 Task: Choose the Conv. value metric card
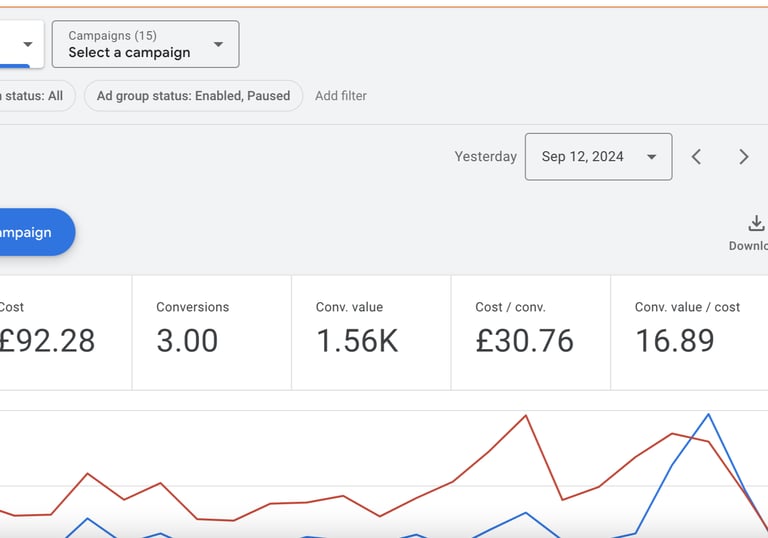click(371, 332)
